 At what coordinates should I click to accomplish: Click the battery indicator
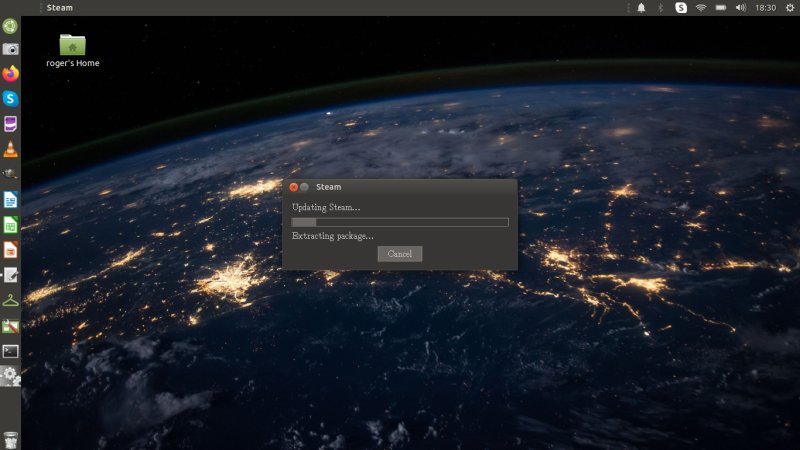720,8
